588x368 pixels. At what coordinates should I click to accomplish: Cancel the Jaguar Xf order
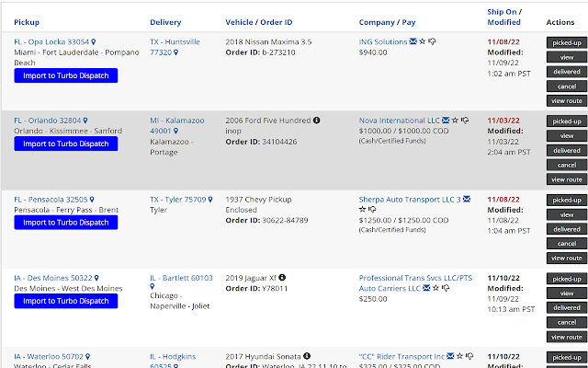pyautogui.click(x=567, y=322)
